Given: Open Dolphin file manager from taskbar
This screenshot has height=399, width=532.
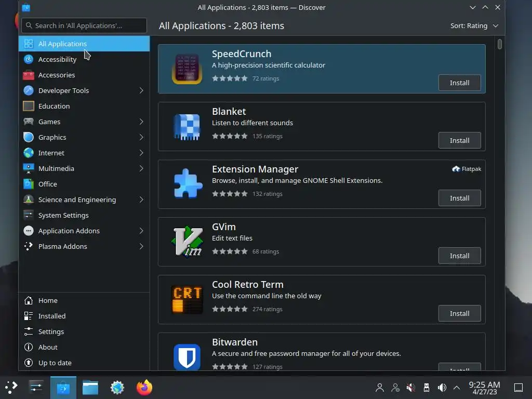Looking at the screenshot, I should click(x=90, y=388).
